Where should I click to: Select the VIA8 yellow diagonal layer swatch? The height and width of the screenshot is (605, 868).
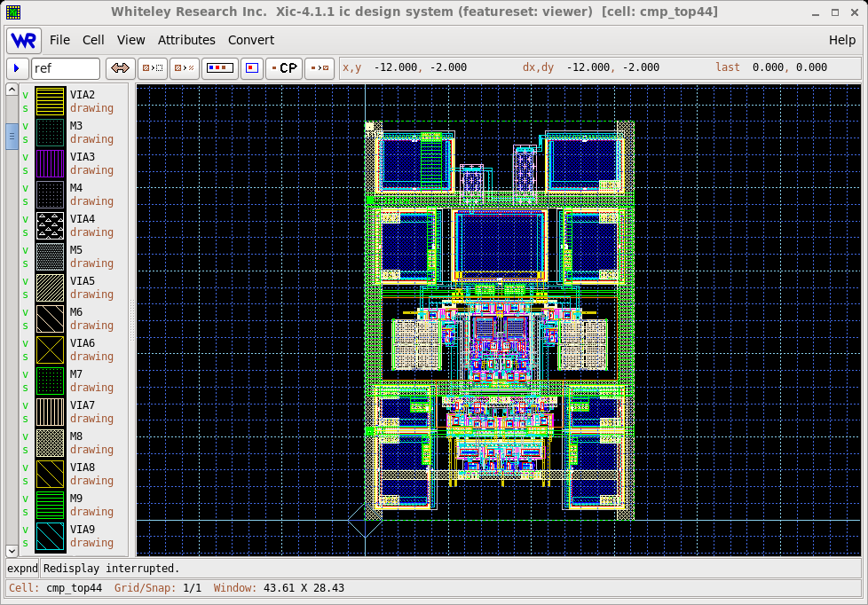[x=50, y=474]
